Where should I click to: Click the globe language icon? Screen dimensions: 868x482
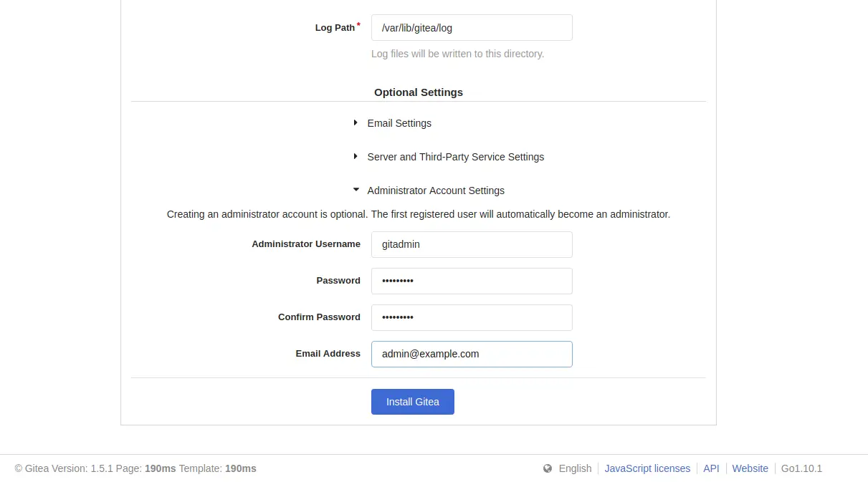(548, 468)
